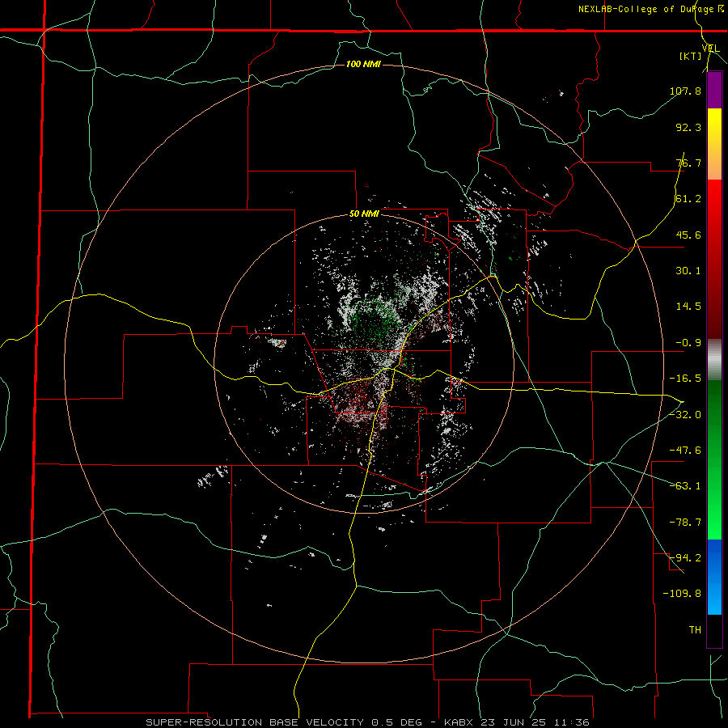Click the Super-Resolution Base Velocity caption text

click(x=368, y=722)
